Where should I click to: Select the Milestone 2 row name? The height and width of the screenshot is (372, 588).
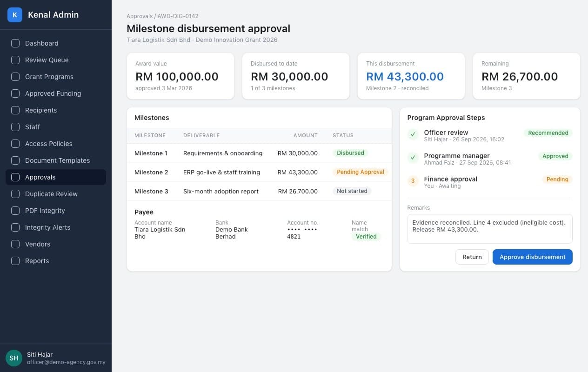pyautogui.click(x=152, y=172)
